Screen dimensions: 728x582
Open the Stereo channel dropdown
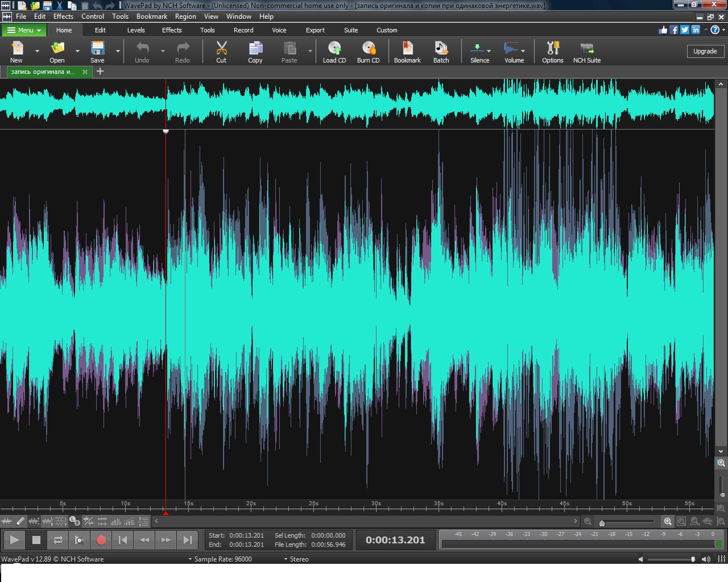(296, 559)
